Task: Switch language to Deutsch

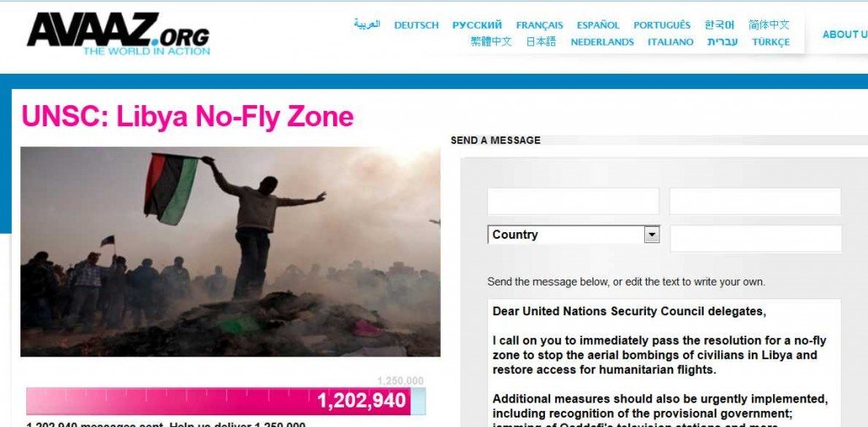Action: point(416,25)
